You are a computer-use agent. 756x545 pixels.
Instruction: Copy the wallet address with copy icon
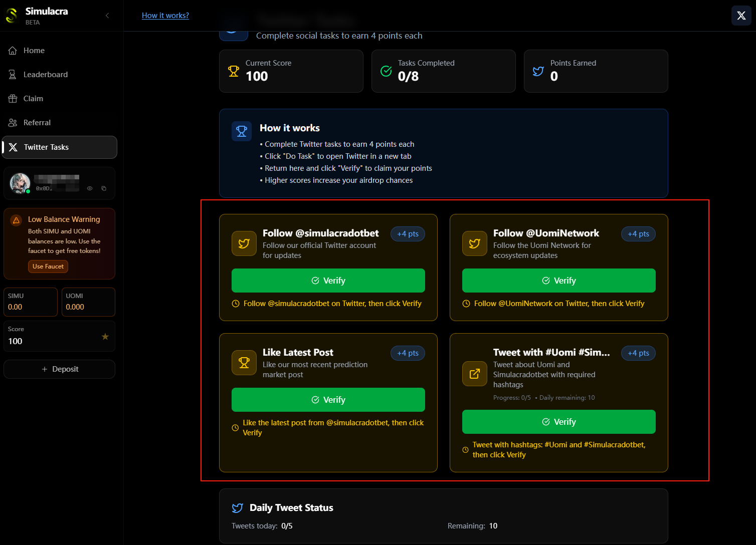tap(104, 188)
